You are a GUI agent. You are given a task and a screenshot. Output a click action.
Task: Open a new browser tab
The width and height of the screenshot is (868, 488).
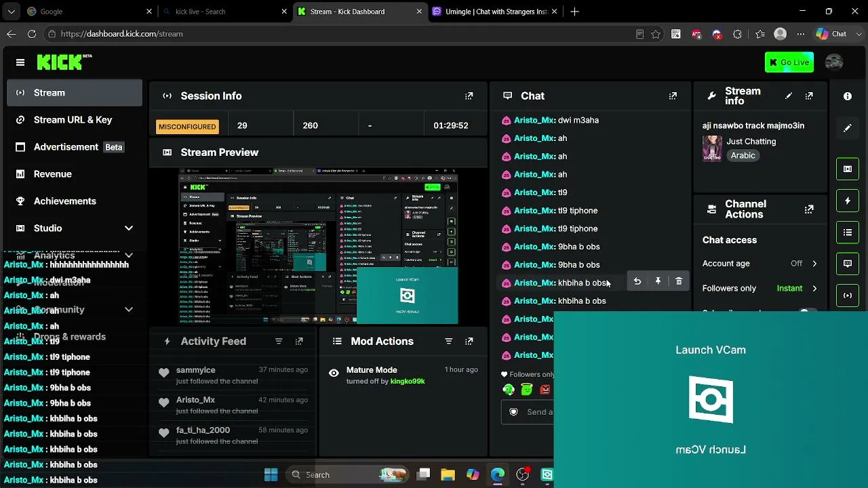[x=574, y=12]
